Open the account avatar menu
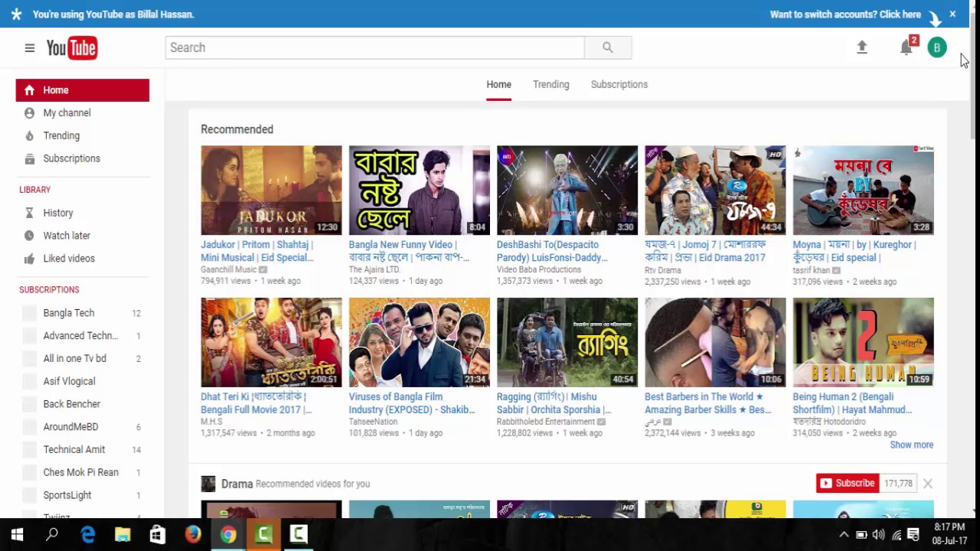 click(x=937, y=47)
